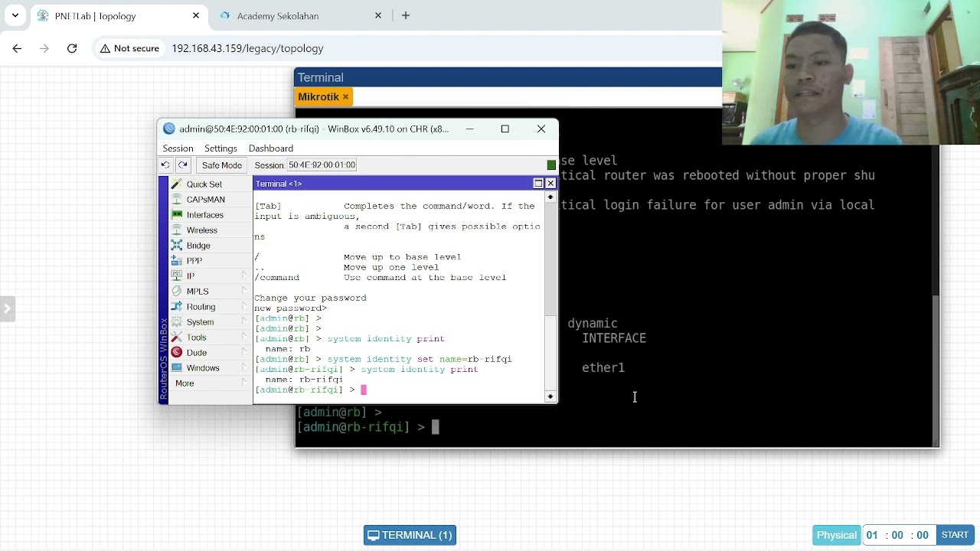The image size is (980, 551).
Task: Open the Bridge menu item
Action: click(x=198, y=246)
